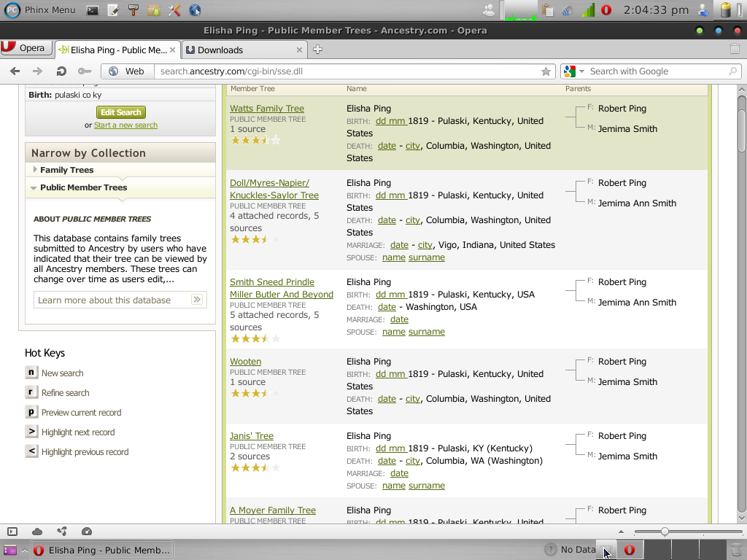Collapse the Public Member Trees collection
The image size is (747, 560).
pos(79,187)
